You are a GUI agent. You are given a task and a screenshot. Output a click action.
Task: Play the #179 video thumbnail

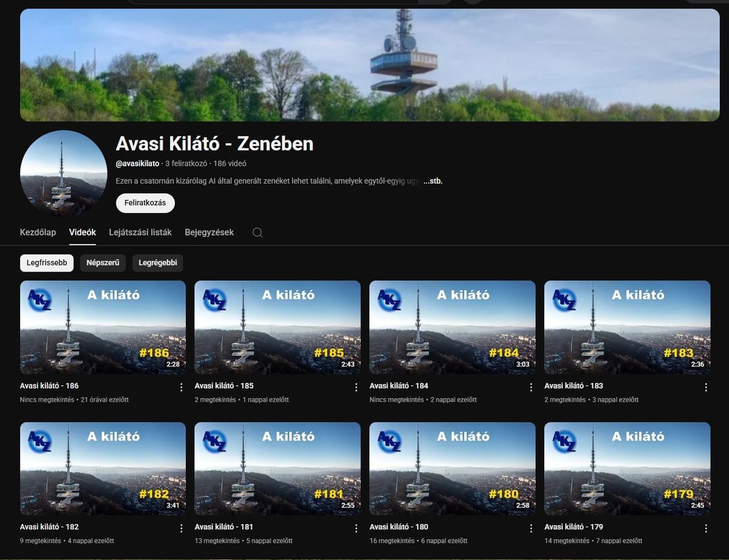click(628, 469)
